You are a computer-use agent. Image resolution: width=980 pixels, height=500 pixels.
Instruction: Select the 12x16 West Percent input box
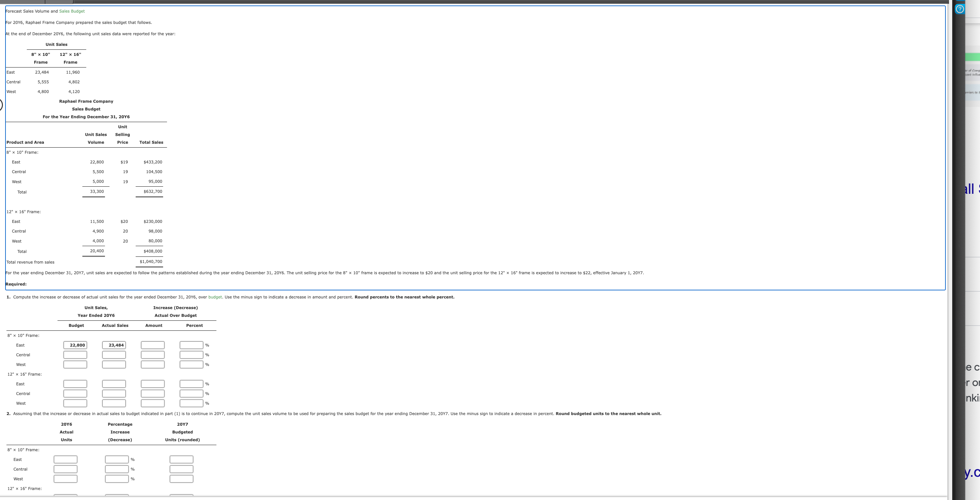pos(191,403)
